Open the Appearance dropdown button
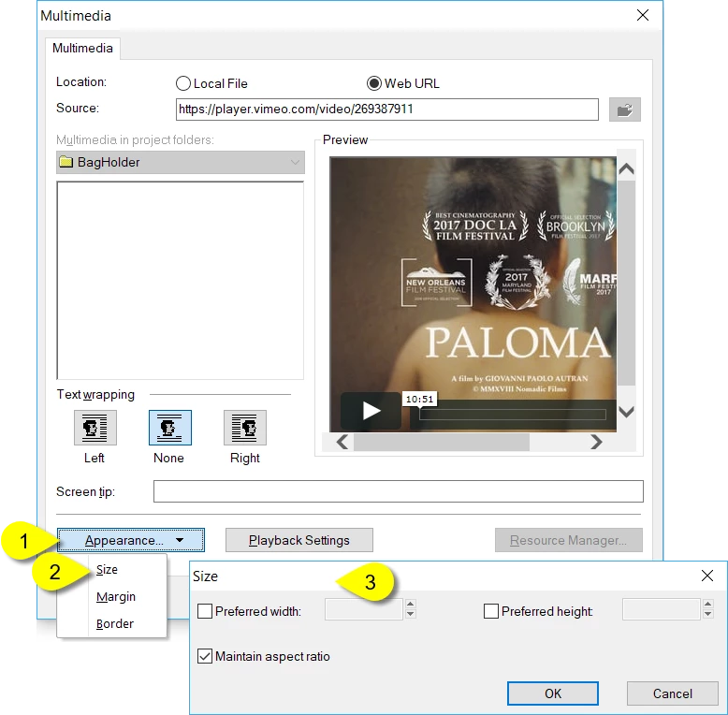 coord(130,540)
